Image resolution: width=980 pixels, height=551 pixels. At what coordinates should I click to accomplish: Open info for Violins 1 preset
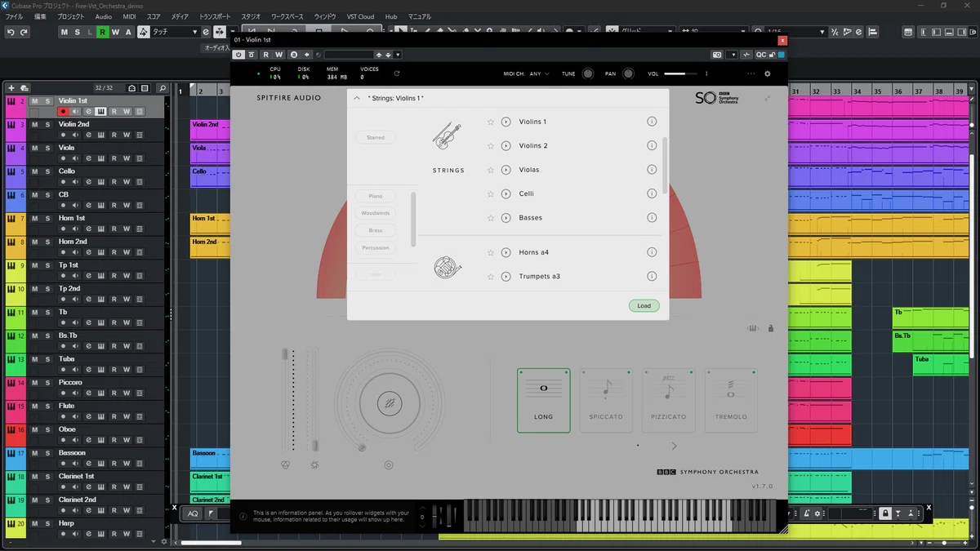(x=652, y=122)
